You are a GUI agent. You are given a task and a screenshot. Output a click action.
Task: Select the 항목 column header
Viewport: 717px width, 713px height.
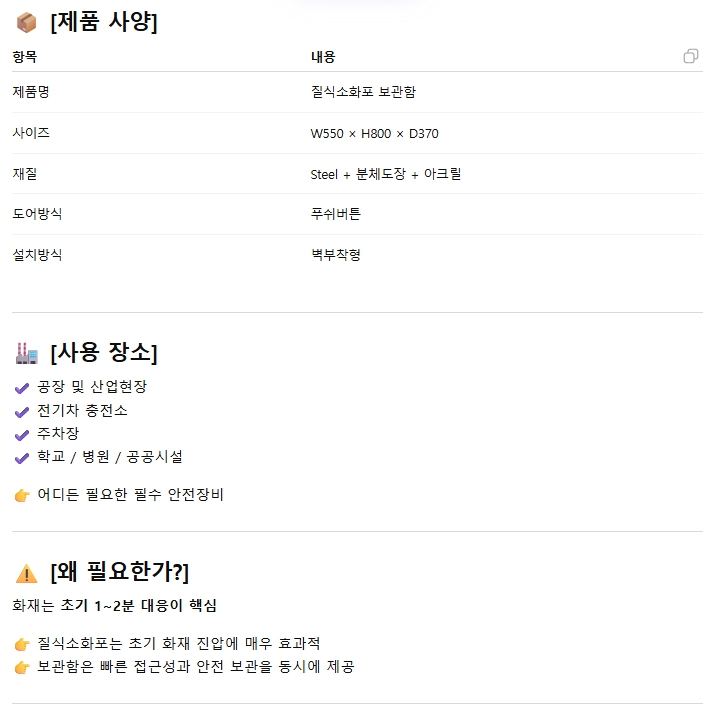(24, 57)
